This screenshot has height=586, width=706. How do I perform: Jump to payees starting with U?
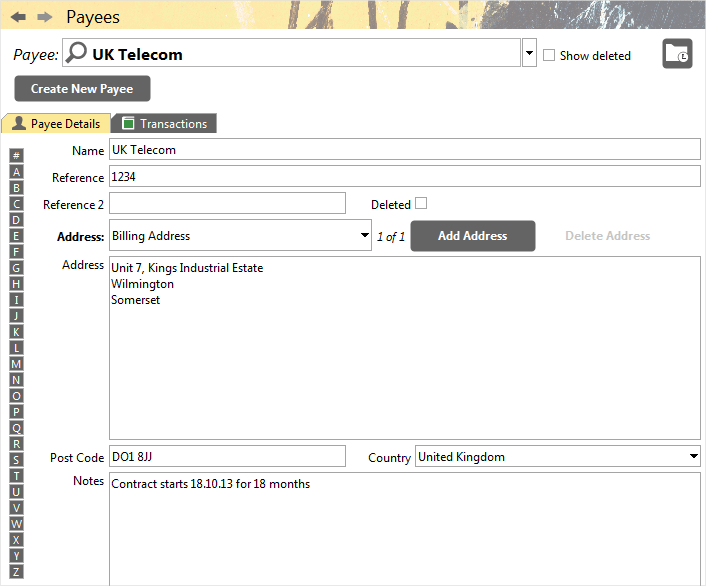coord(16,492)
